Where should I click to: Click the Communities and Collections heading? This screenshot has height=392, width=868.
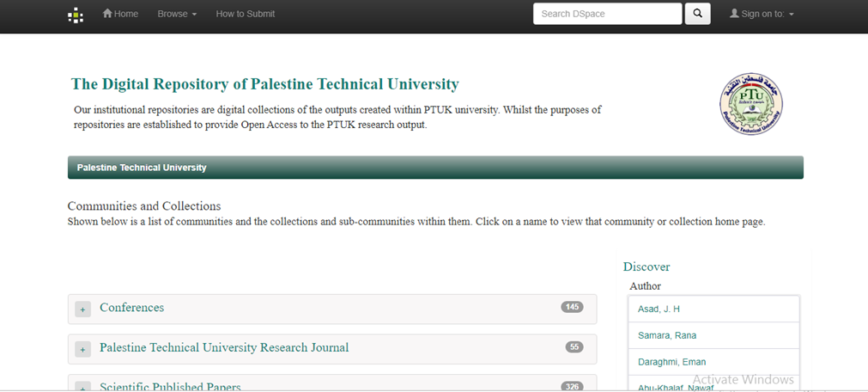pos(144,206)
